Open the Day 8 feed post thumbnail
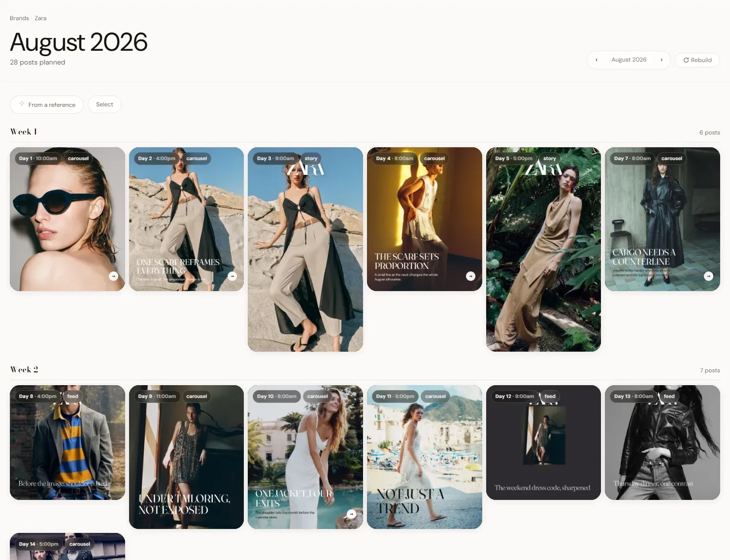 67,442
